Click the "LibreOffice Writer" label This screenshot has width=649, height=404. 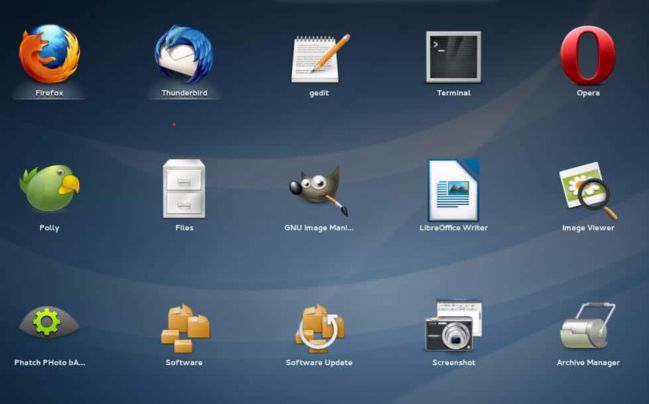coord(454,228)
